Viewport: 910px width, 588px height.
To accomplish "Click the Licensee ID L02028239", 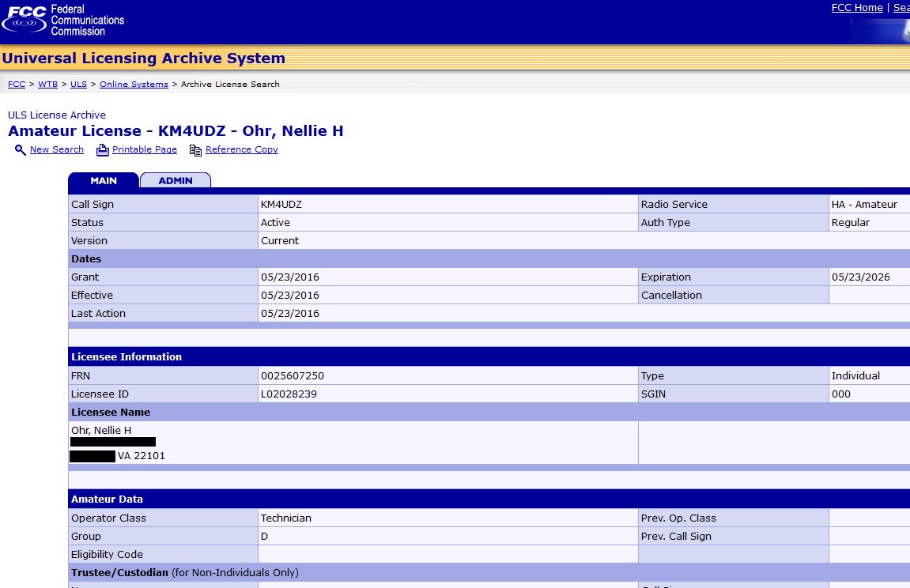I will tap(289, 394).
